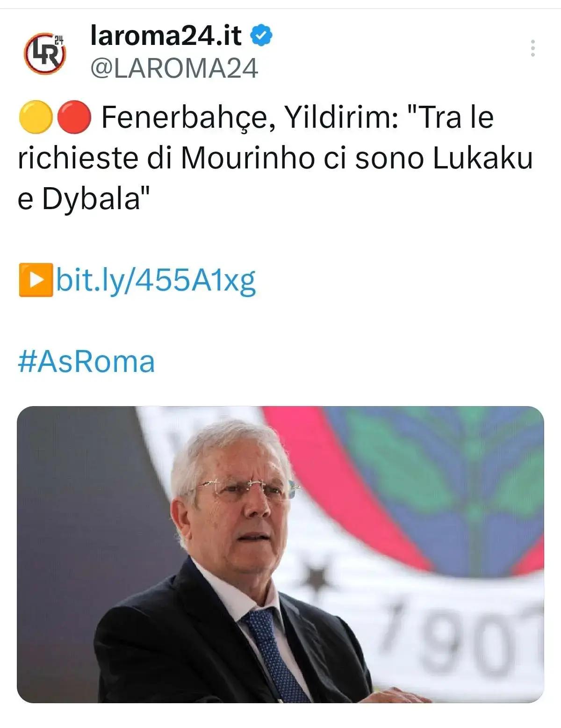Click the yellow circle emoji
The height and width of the screenshot is (728, 561).
tap(36, 117)
